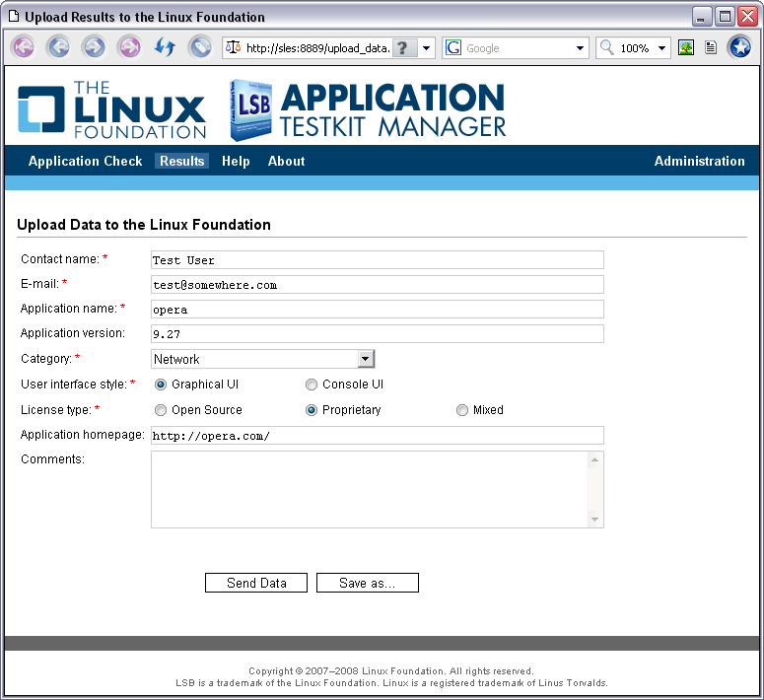764x700 pixels.
Task: Select Mixed license option
Action: pyautogui.click(x=462, y=410)
